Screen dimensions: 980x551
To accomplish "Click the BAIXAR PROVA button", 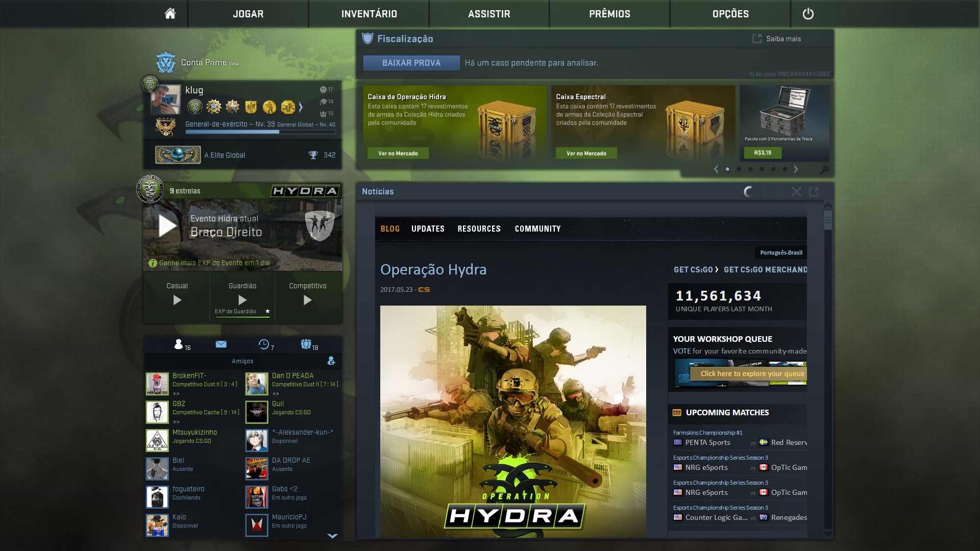I will [411, 63].
